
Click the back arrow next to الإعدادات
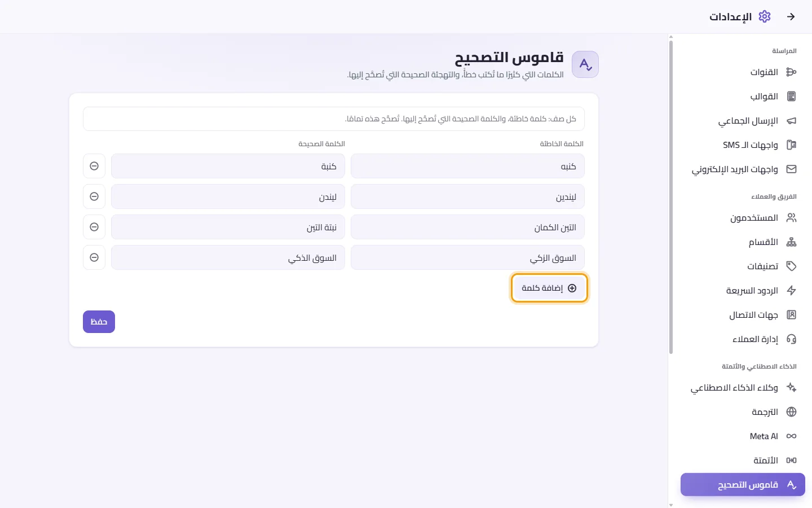point(791,16)
